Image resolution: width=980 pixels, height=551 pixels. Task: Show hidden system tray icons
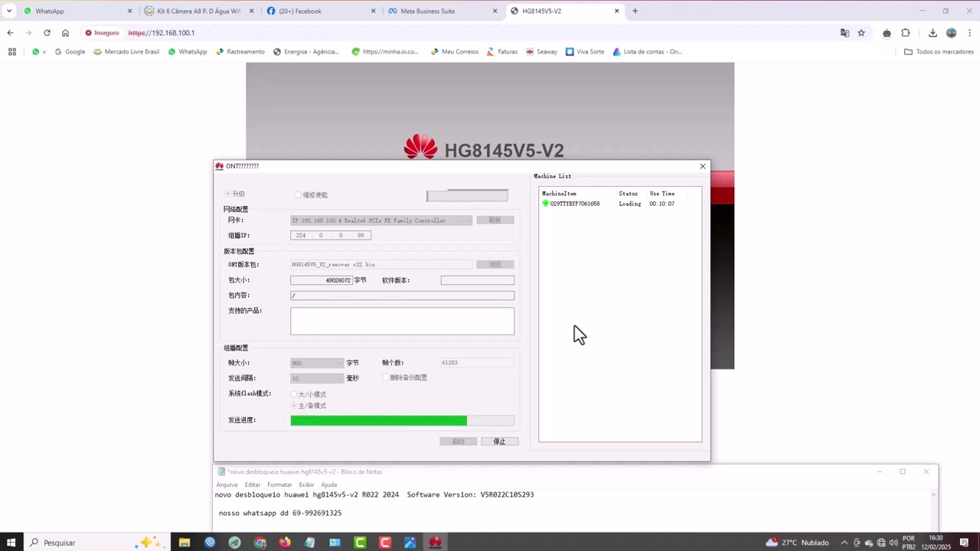[844, 543]
